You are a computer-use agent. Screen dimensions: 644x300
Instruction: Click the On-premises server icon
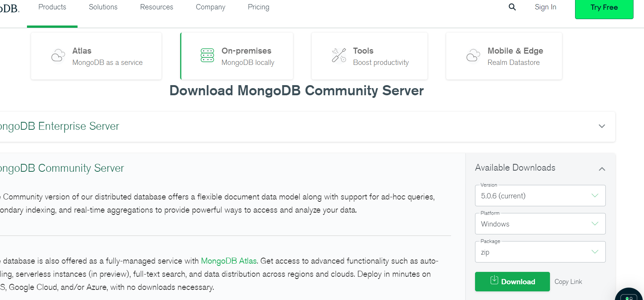[207, 55]
